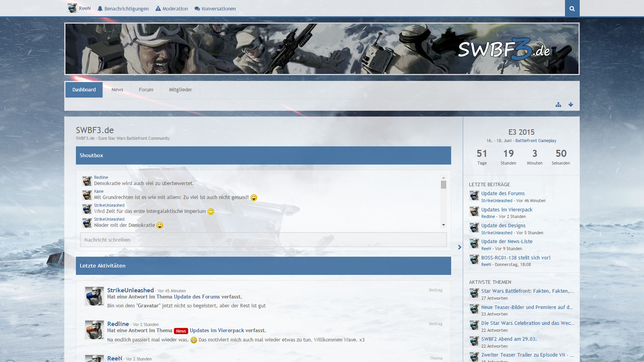Image resolution: width=644 pixels, height=362 pixels.
Task: Click Kane's avatar in the shoutbox
Action: 87,195
